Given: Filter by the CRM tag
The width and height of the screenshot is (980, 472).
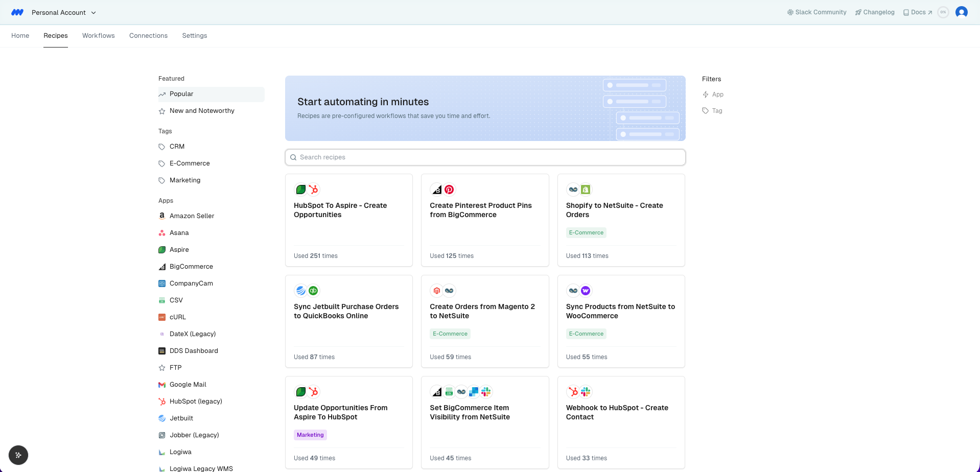Looking at the screenshot, I should click(x=211, y=147).
